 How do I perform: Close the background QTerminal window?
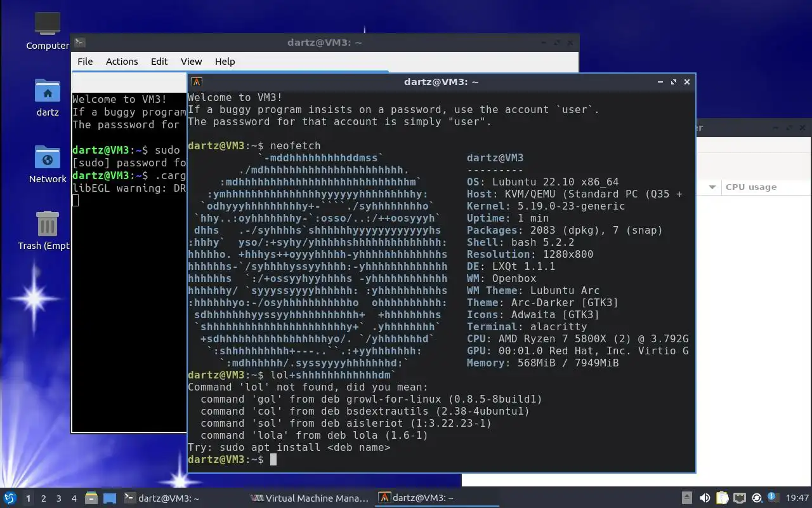[x=571, y=43]
